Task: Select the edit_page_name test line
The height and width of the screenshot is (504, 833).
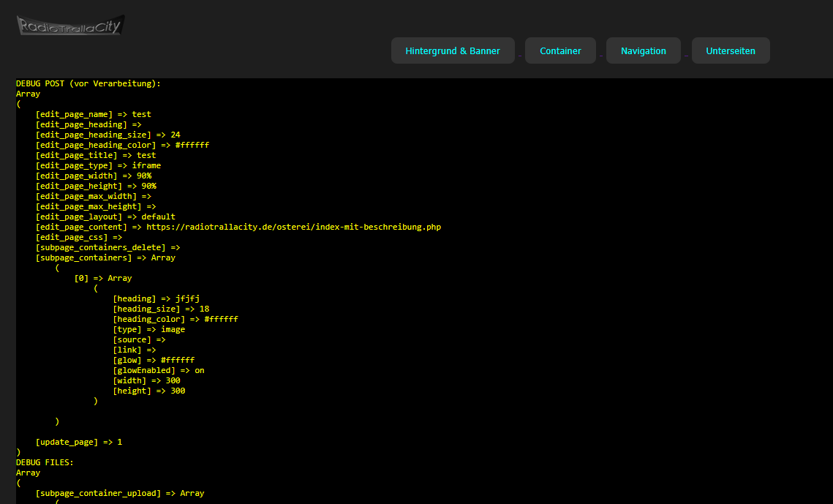Action: tap(93, 115)
